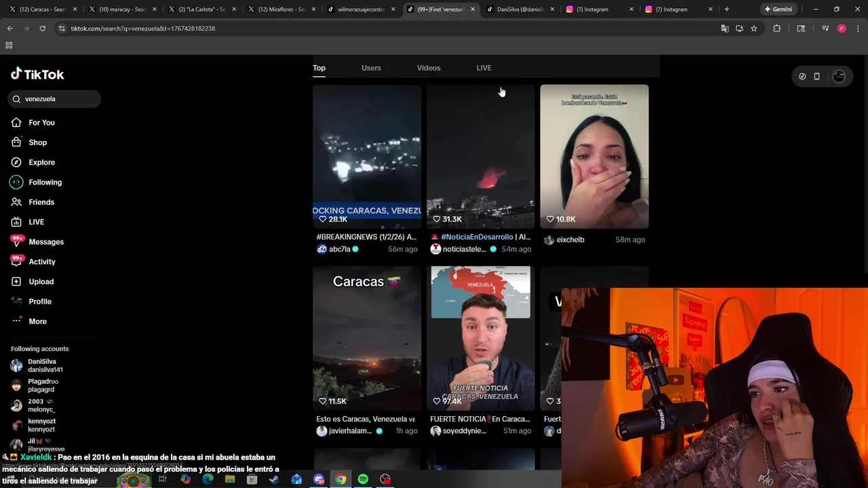Image resolution: width=868 pixels, height=488 pixels.
Task: Click the search box containing 'venezuela'
Action: coord(55,99)
